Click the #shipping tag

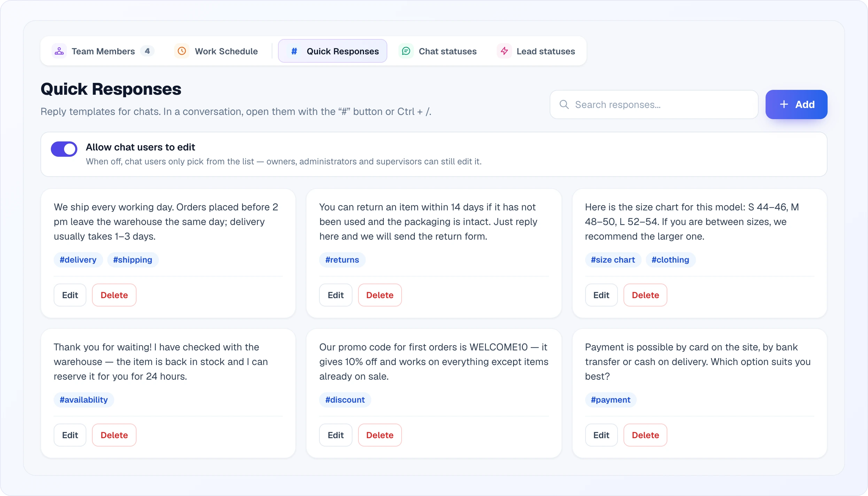click(133, 260)
